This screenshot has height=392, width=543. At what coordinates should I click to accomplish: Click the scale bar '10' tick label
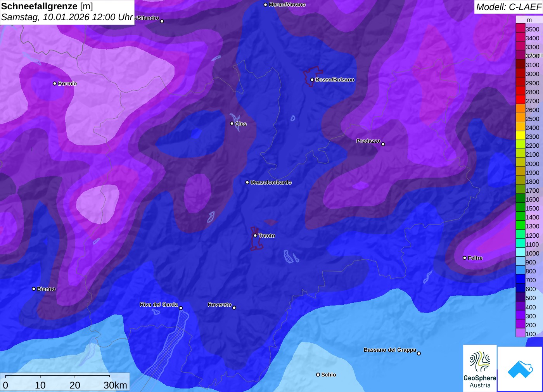pyautogui.click(x=40, y=385)
